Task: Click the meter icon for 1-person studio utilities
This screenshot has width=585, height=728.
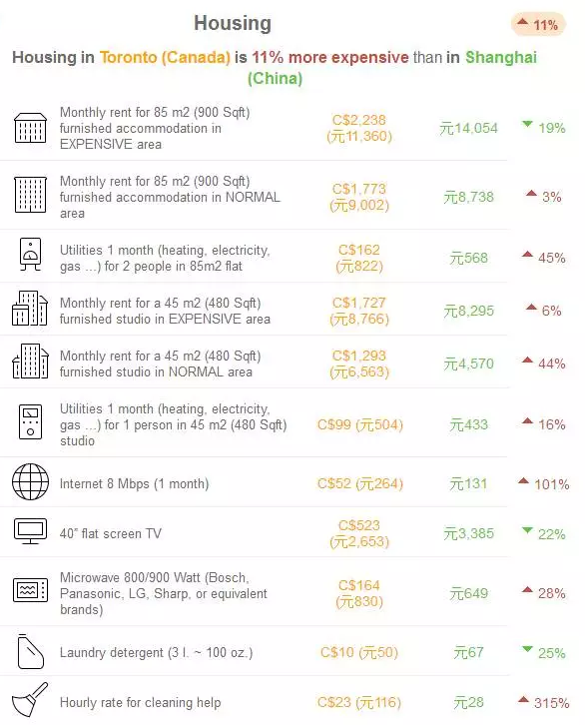Action: point(30,422)
